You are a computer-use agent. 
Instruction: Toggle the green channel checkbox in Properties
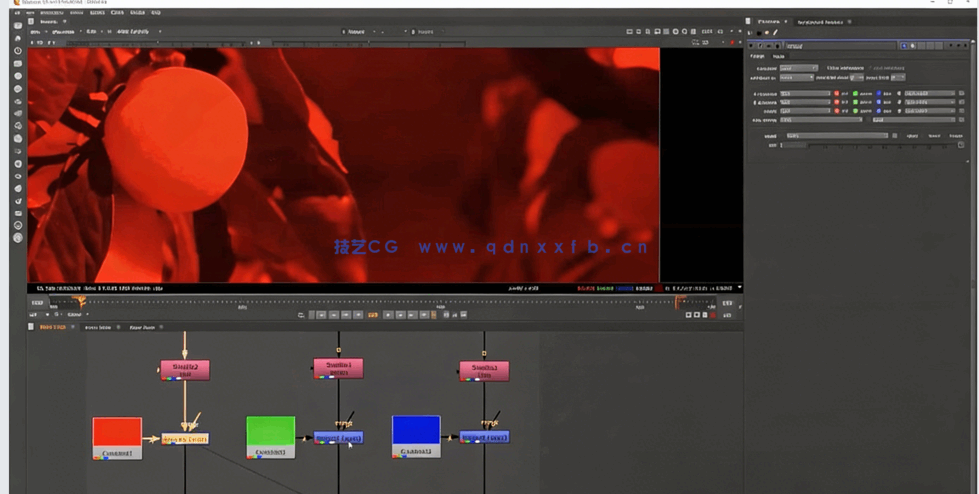[856, 94]
